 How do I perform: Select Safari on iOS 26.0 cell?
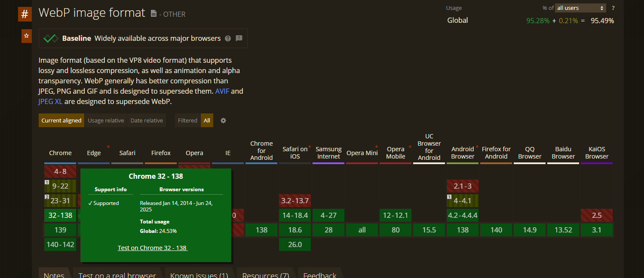[295, 244]
